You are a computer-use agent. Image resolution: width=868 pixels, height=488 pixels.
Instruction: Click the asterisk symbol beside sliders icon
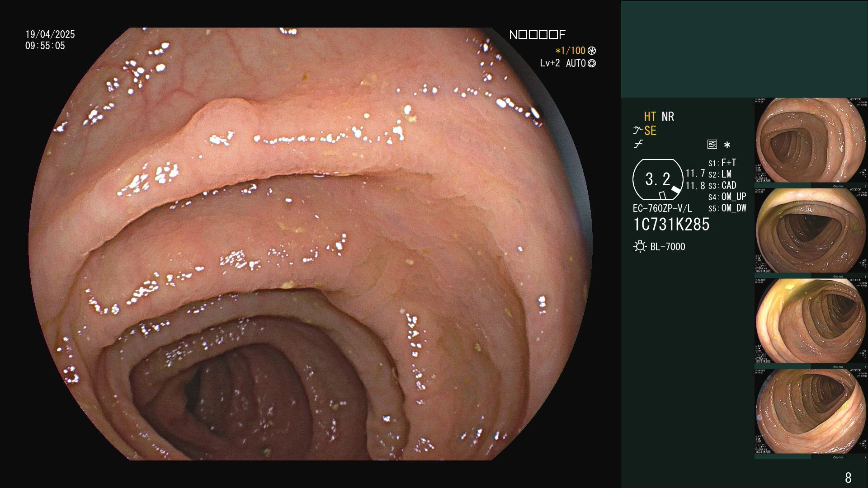727,145
